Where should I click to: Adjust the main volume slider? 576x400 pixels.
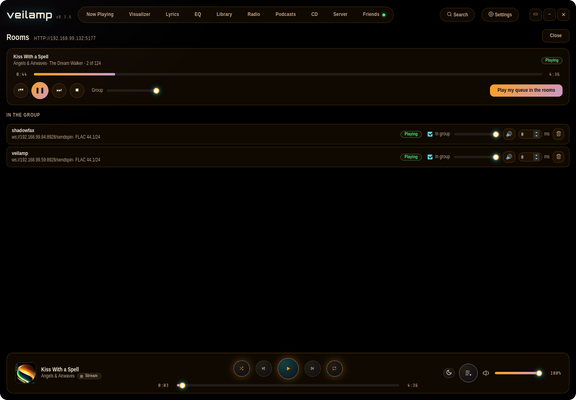pyautogui.click(x=518, y=373)
